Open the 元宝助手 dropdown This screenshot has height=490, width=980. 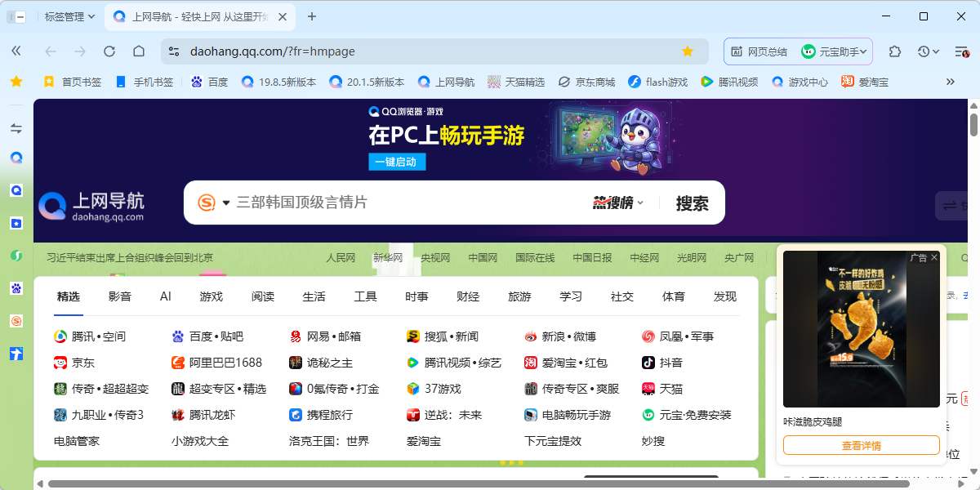coord(834,51)
